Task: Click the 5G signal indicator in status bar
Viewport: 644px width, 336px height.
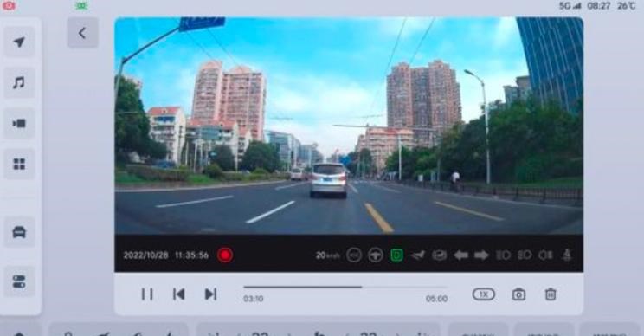Action: 570,6
